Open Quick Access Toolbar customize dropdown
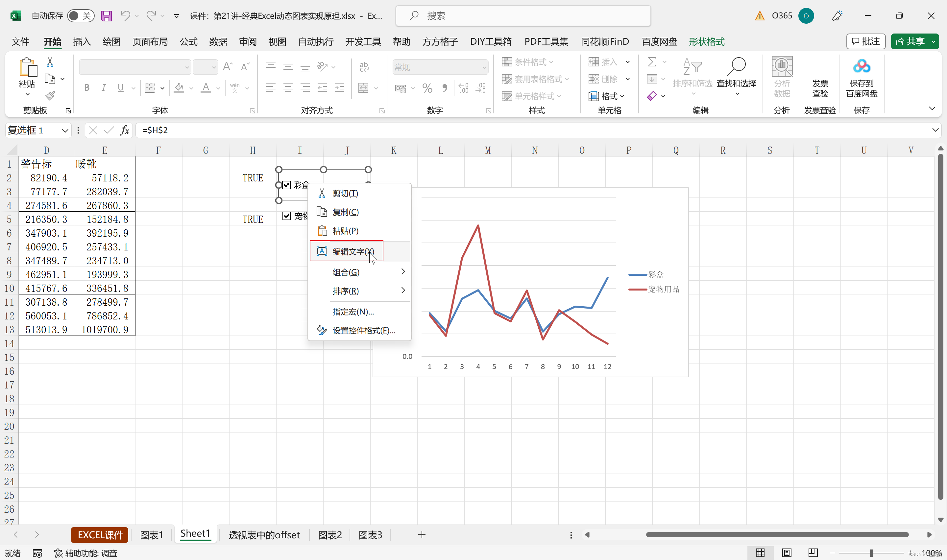The height and width of the screenshot is (560, 947). pos(176,16)
